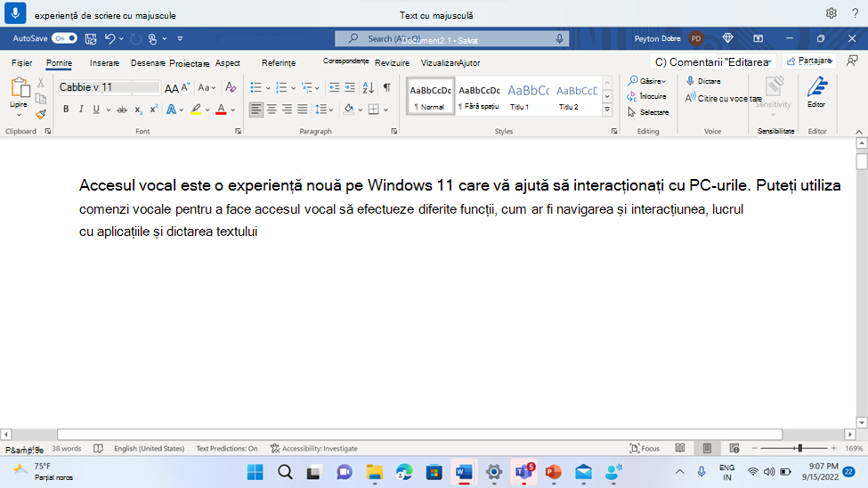
Task: Click Citire cu voce tare
Action: [724, 98]
